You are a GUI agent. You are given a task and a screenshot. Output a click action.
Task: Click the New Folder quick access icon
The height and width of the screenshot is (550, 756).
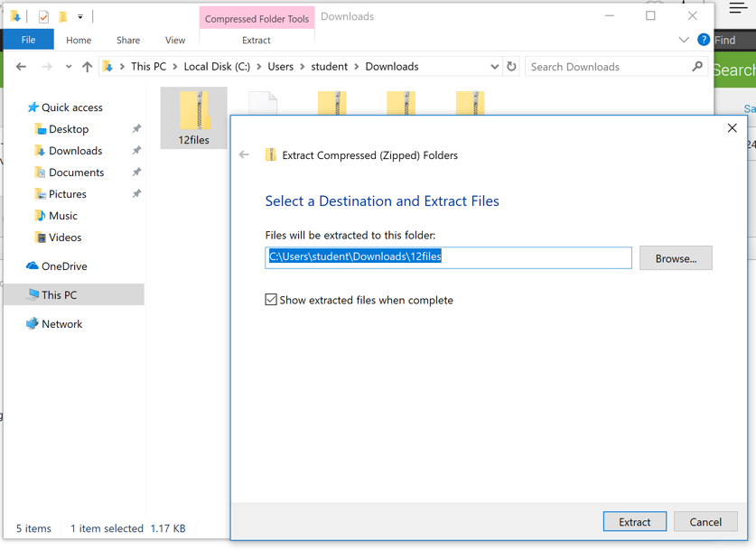pos(62,17)
